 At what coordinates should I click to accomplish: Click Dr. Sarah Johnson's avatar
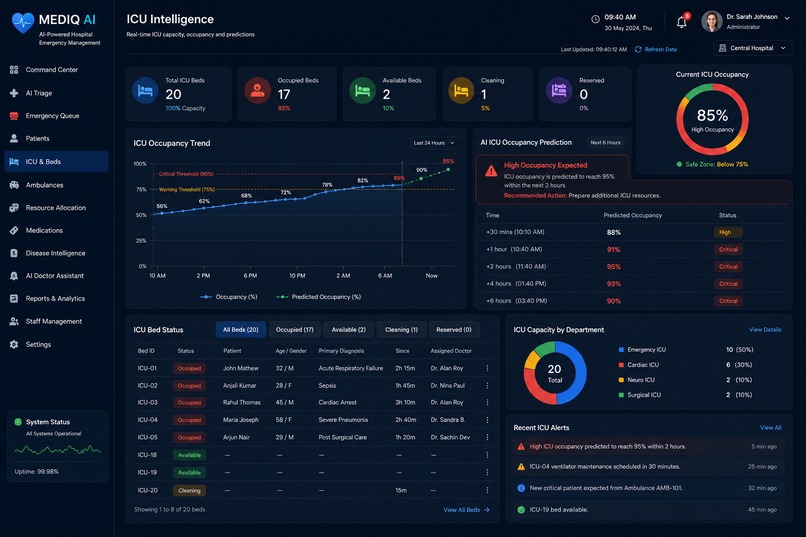tap(711, 22)
